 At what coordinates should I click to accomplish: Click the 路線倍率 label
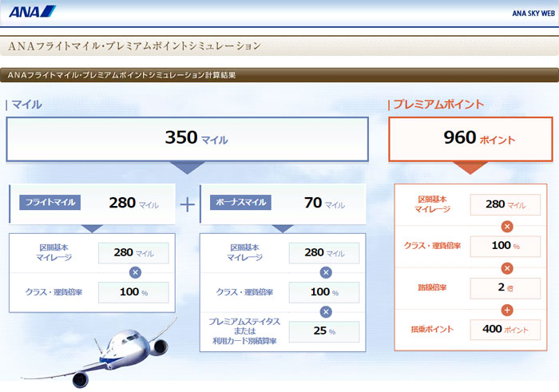(432, 287)
